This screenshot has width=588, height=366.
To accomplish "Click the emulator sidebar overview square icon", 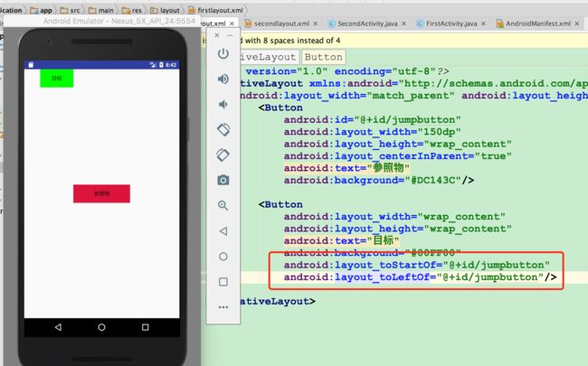I will click(x=223, y=282).
